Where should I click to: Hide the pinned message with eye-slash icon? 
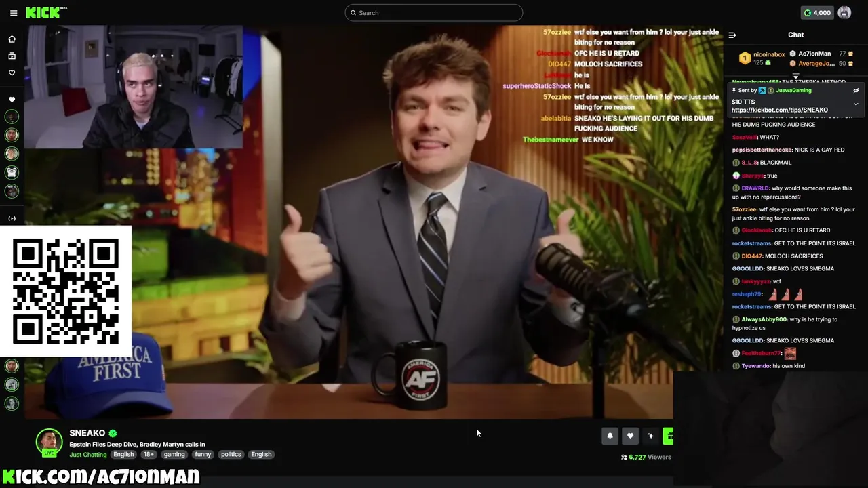856,91
